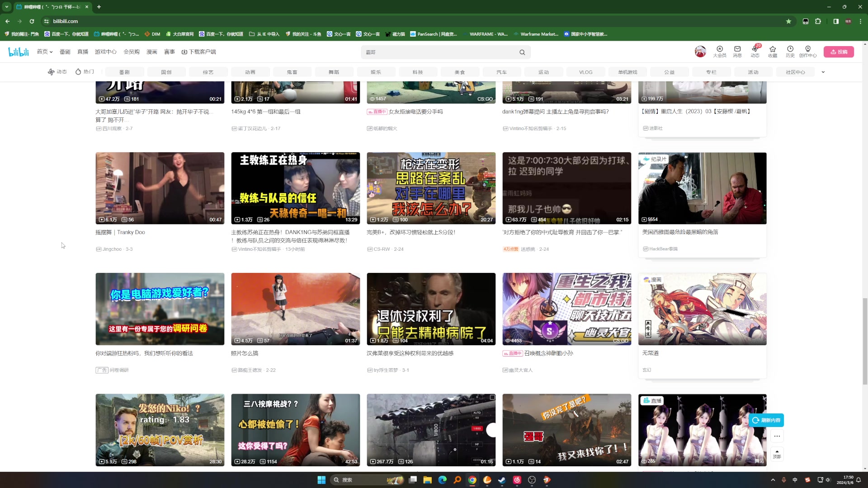Open the 收藏 favorites star icon
The image size is (868, 488).
point(773,52)
